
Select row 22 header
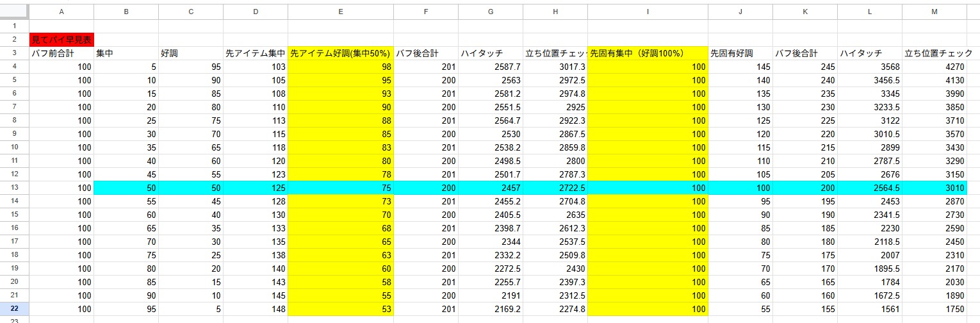[x=14, y=309]
